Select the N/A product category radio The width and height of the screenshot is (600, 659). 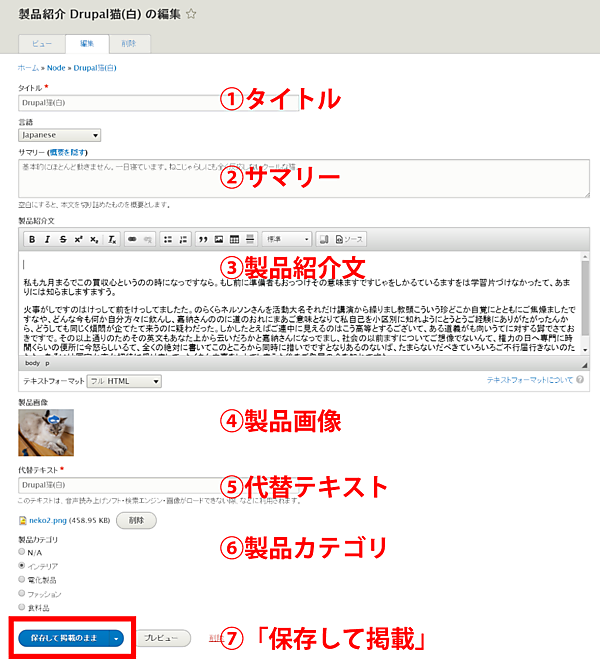(21, 551)
